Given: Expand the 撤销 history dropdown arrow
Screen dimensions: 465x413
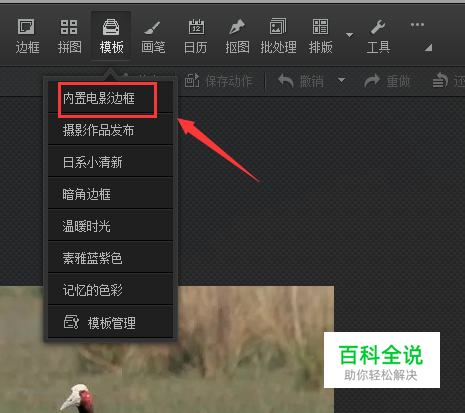Looking at the screenshot, I should (341, 80).
